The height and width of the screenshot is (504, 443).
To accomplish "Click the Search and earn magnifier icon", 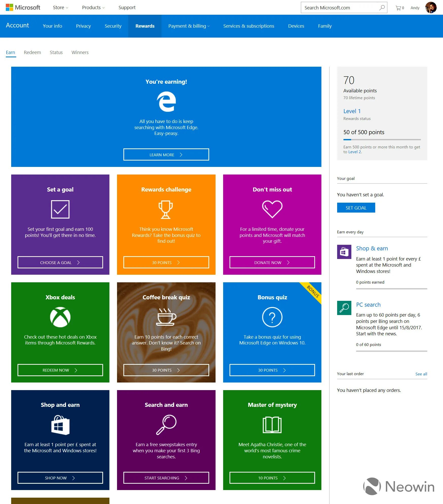I will click(166, 425).
